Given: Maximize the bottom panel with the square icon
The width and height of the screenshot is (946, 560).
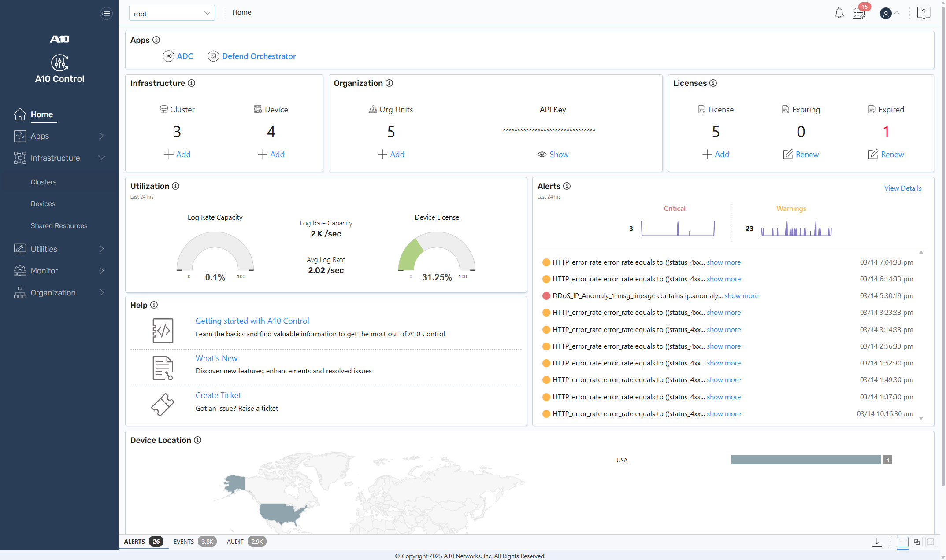Looking at the screenshot, I should tap(931, 542).
